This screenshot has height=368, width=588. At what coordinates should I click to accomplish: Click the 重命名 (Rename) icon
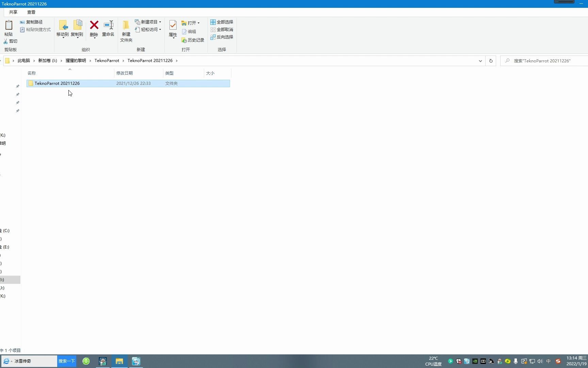(108, 25)
